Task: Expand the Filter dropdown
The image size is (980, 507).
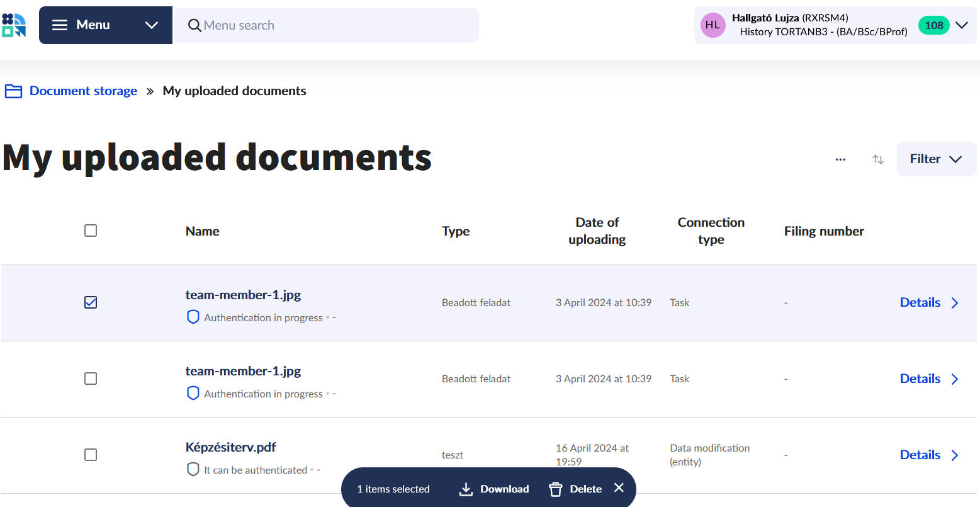Action: [x=936, y=159]
